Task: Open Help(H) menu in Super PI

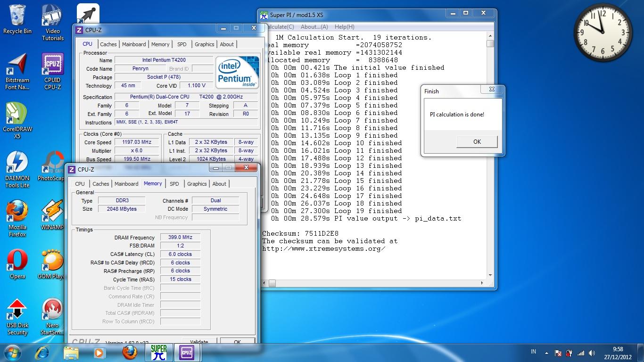Action: coord(344,27)
